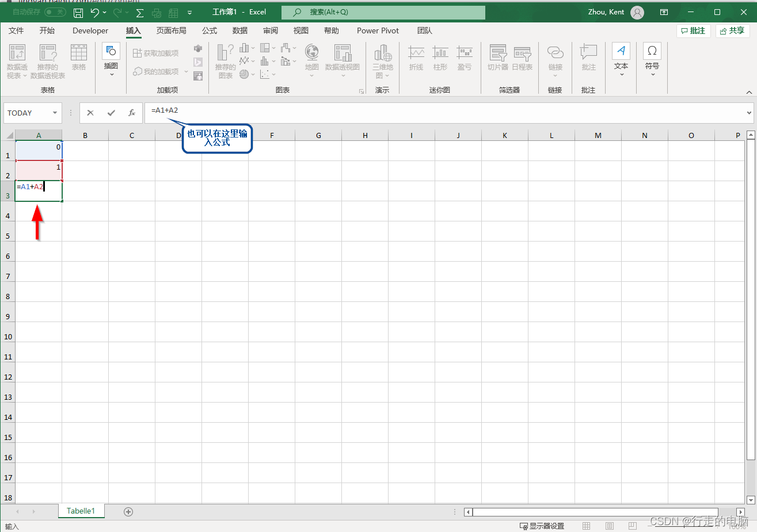Click the 批注 comments button at top right
757x532 pixels.
(x=694, y=31)
